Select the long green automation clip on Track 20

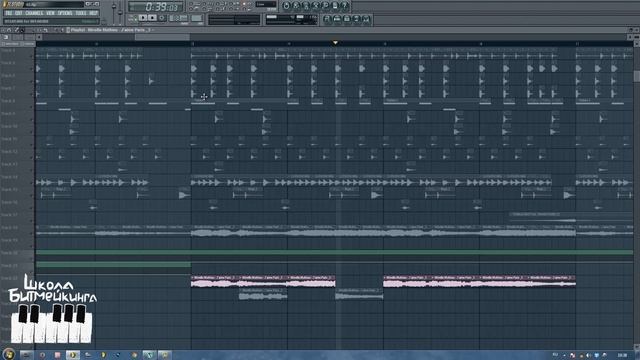coord(335,253)
